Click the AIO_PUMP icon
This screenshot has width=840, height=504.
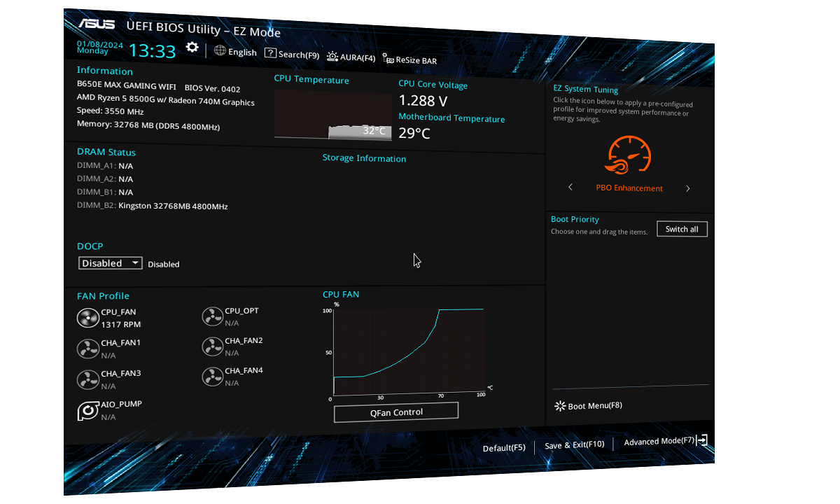87,411
